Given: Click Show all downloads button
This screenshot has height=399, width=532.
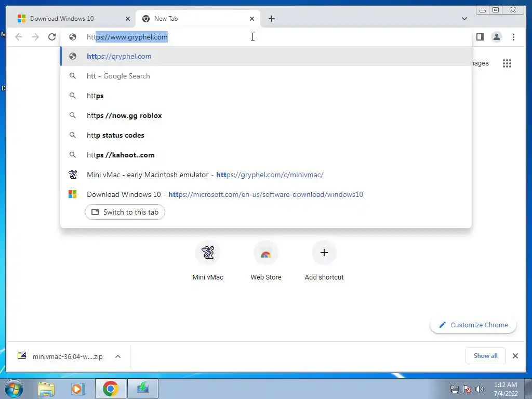Looking at the screenshot, I should tap(486, 356).
